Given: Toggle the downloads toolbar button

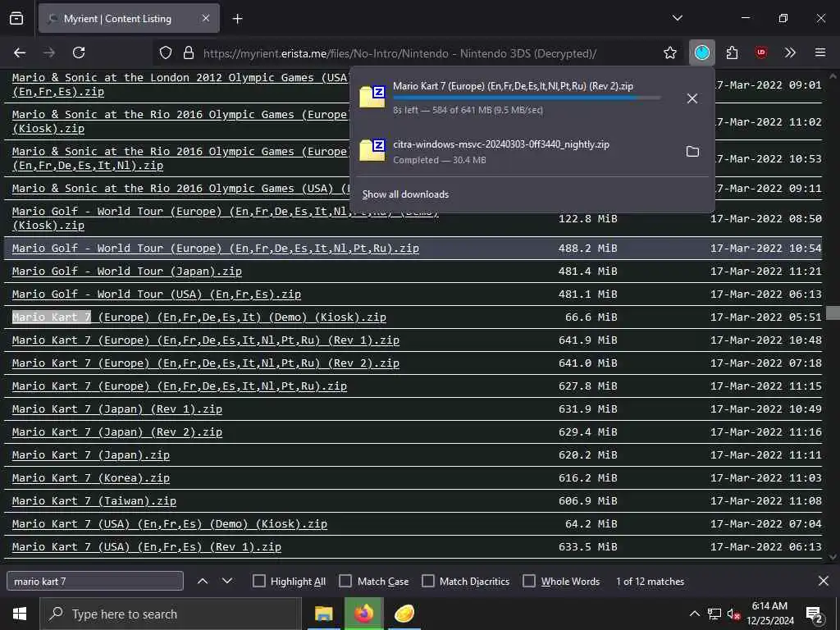Looking at the screenshot, I should [702, 52].
